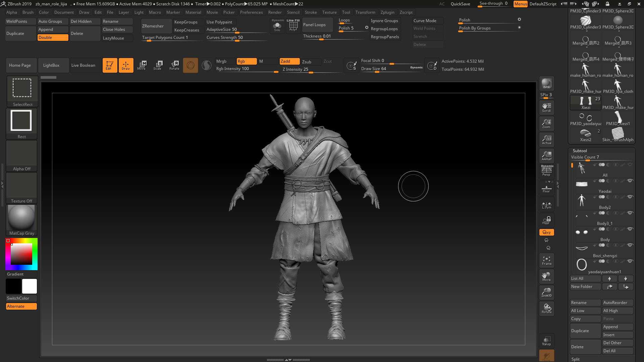Screen dimensions: 644x362
Task: Click the Gizmo 3D toggle icon
Action: (x=191, y=65)
